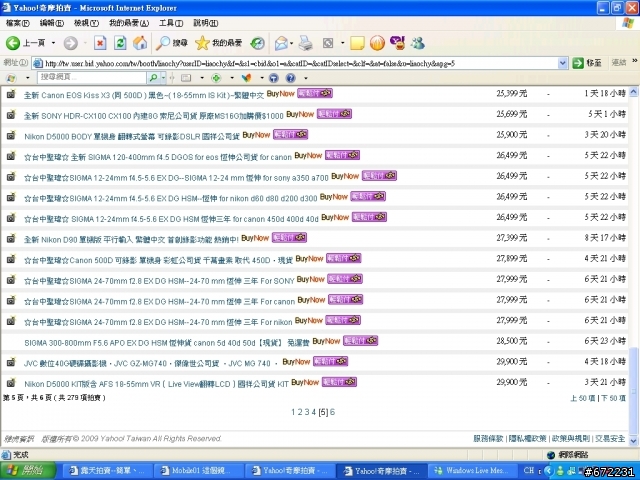Screen dimensions: 640x480
Task: Open the Windows Messenger people icon
Action: tap(418, 43)
